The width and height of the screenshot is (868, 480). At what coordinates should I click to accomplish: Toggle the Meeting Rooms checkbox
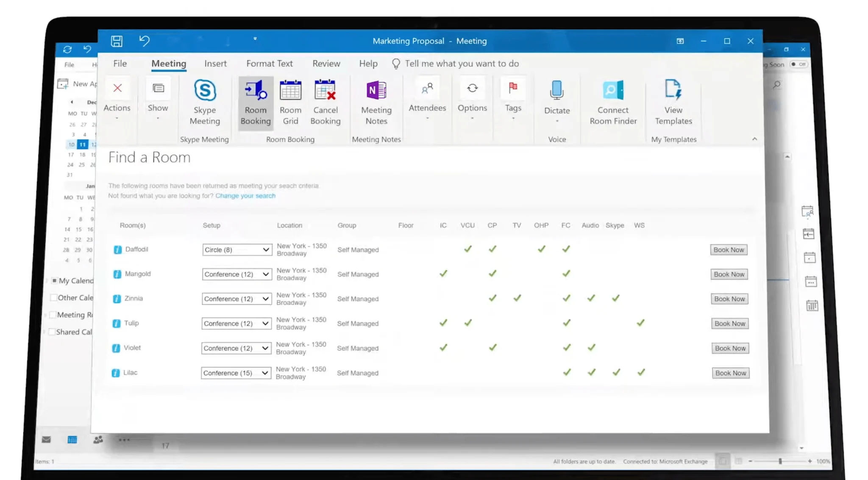53,314
